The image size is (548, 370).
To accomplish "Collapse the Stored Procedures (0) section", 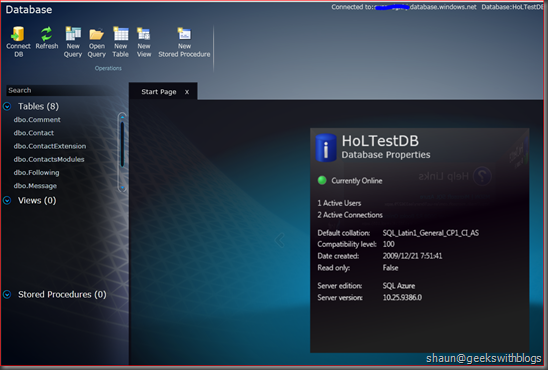I will 7,295.
